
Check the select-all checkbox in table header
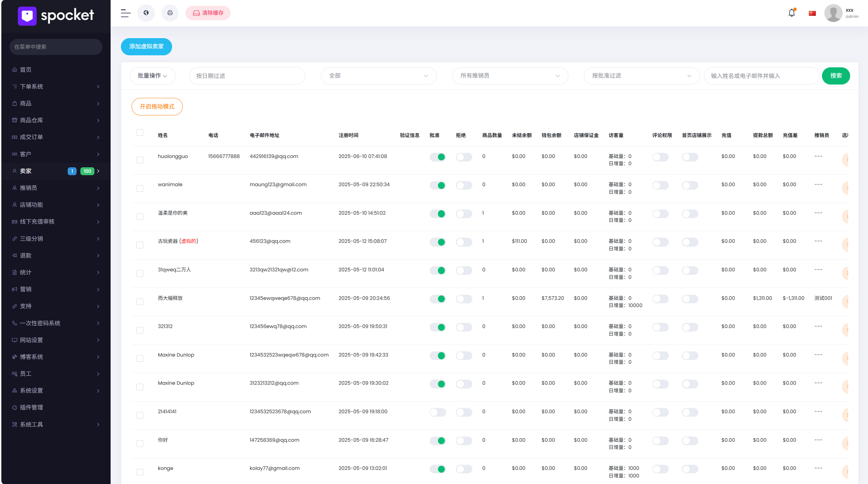tap(140, 133)
